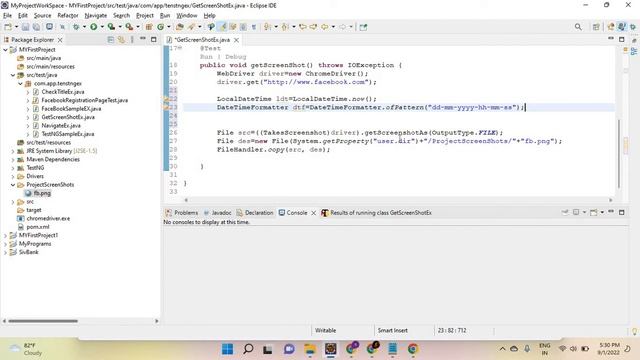The image size is (640, 360).
Task: Click the Pin Editor icon
Action: click(363, 27)
